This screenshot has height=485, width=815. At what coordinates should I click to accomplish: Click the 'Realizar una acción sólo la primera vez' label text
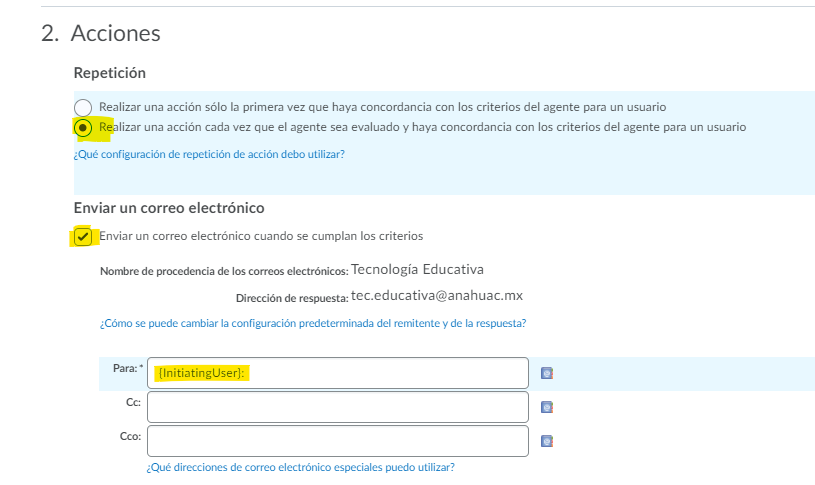point(382,106)
